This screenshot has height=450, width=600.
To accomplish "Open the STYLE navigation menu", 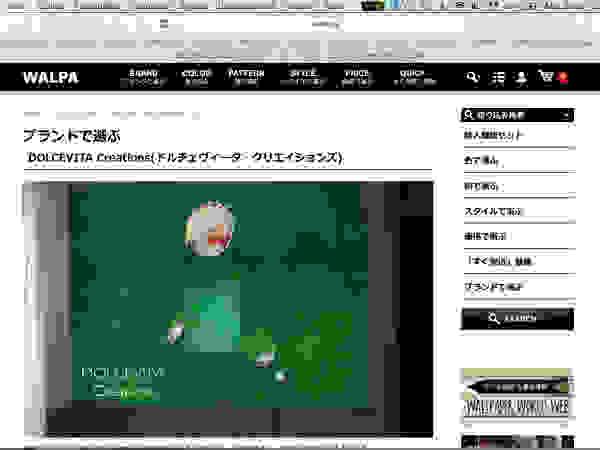I will (x=303, y=77).
